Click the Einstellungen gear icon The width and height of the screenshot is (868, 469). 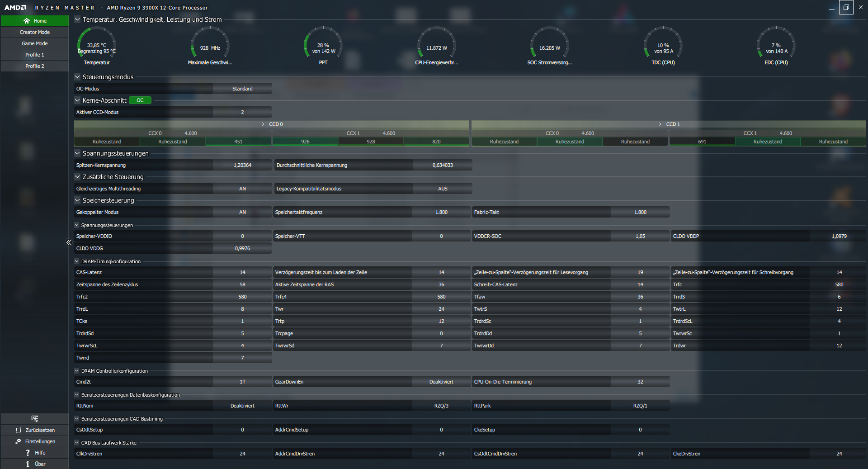(18, 441)
